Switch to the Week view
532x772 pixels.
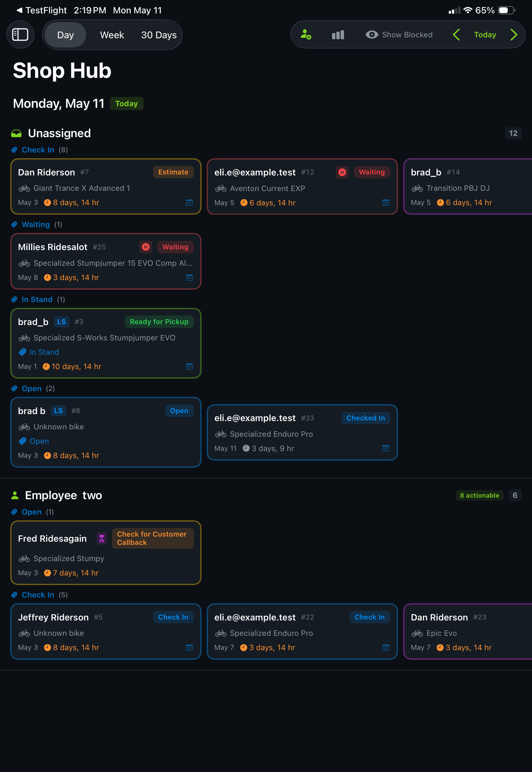tap(112, 35)
